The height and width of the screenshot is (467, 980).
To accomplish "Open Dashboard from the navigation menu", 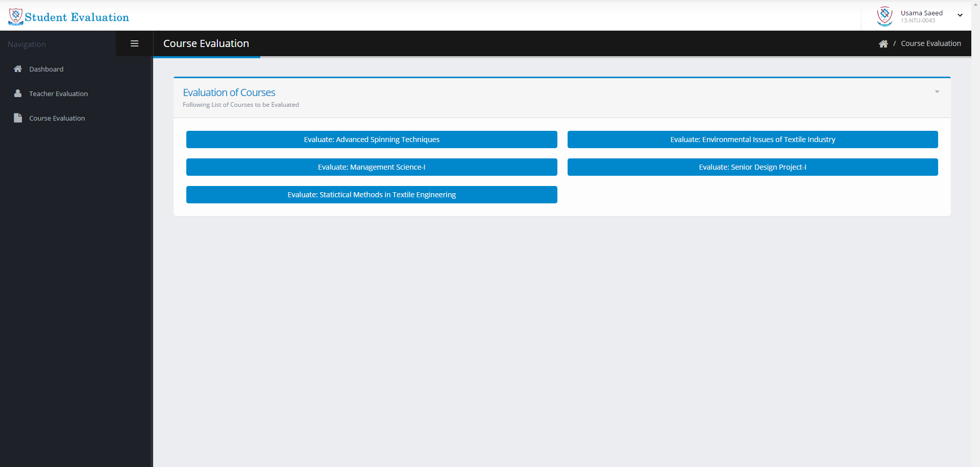I will click(46, 69).
